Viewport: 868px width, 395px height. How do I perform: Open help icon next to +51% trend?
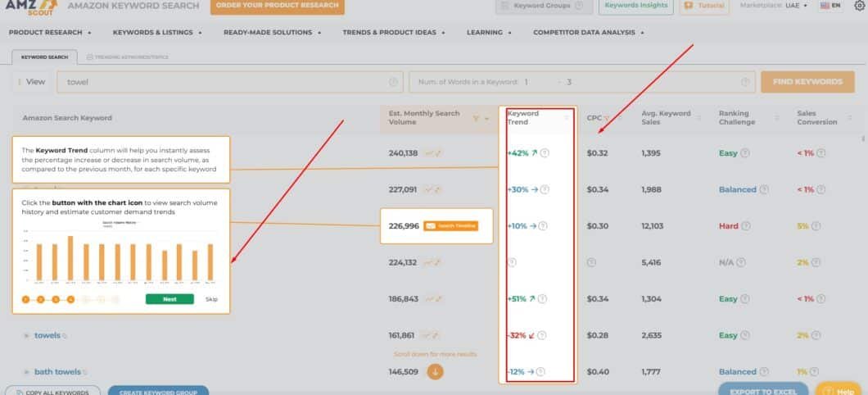pyautogui.click(x=542, y=298)
